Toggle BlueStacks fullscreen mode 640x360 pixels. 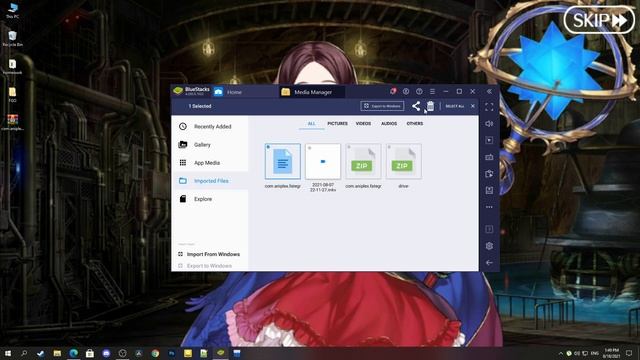click(x=489, y=107)
